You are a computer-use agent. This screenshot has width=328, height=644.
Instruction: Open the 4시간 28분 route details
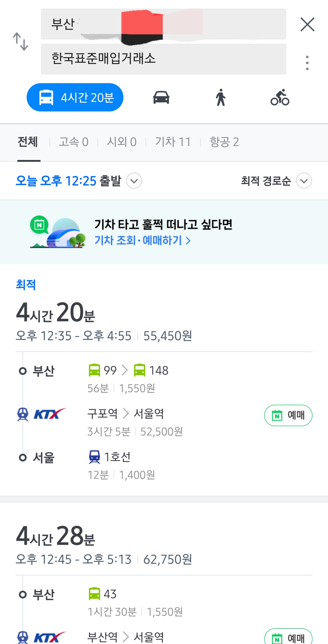point(164,545)
